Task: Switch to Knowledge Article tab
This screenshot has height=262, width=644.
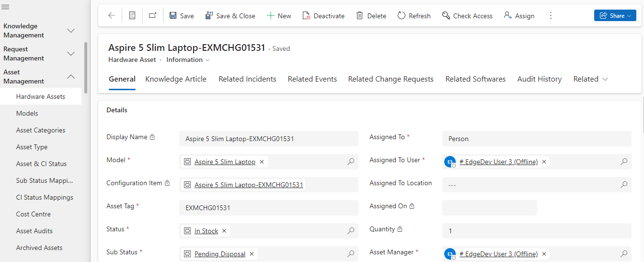Action: 176,79
